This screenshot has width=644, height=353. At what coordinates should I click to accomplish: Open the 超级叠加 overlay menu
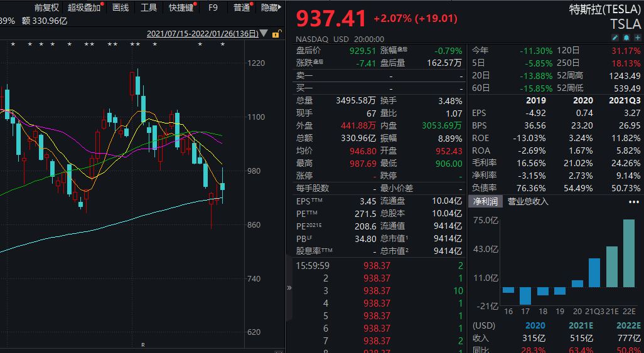point(84,8)
